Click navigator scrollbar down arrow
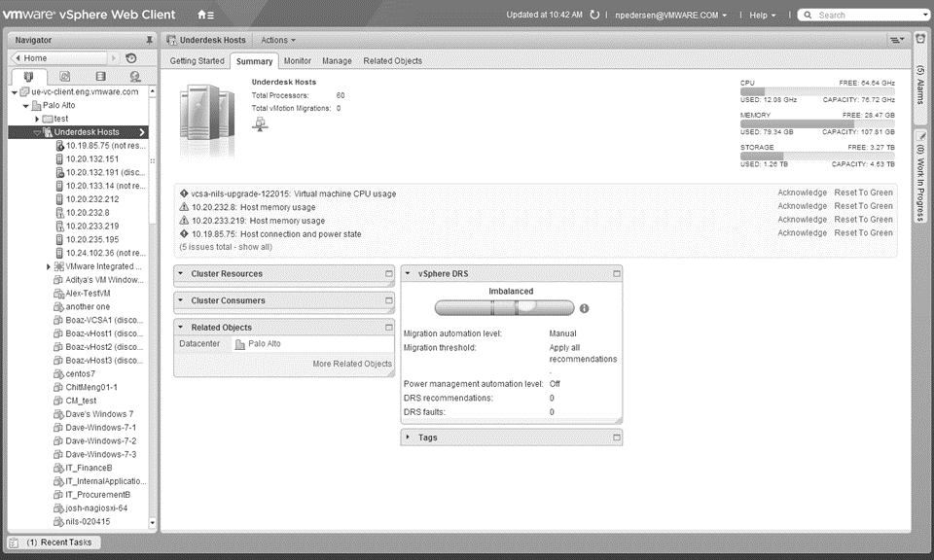This screenshot has width=934, height=560. [153, 522]
